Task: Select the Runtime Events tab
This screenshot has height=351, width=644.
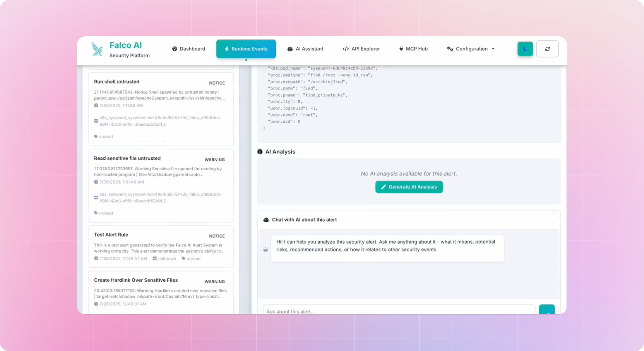Action: 246,49
